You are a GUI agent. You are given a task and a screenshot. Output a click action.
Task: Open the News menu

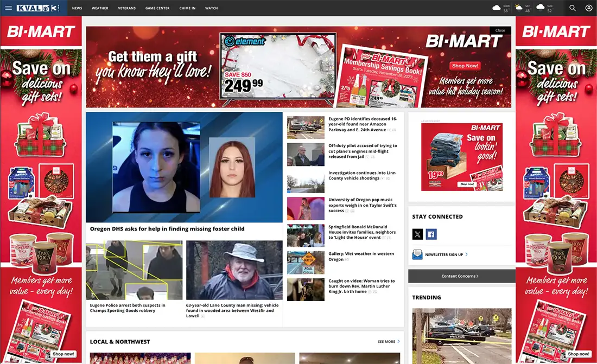[x=77, y=8]
